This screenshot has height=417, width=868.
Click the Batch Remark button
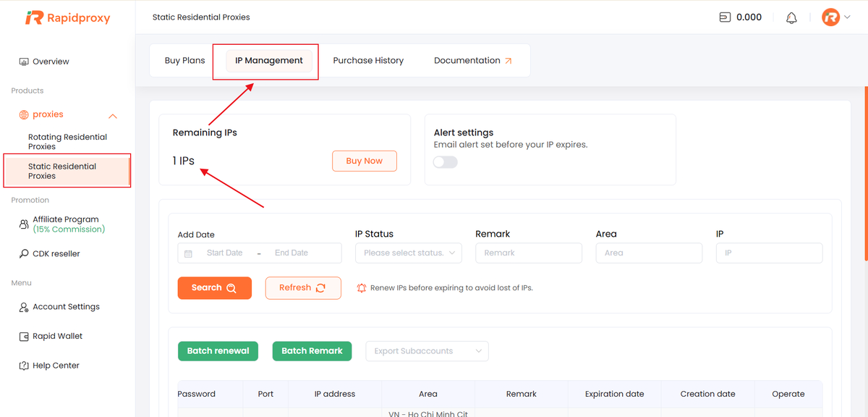(x=312, y=351)
